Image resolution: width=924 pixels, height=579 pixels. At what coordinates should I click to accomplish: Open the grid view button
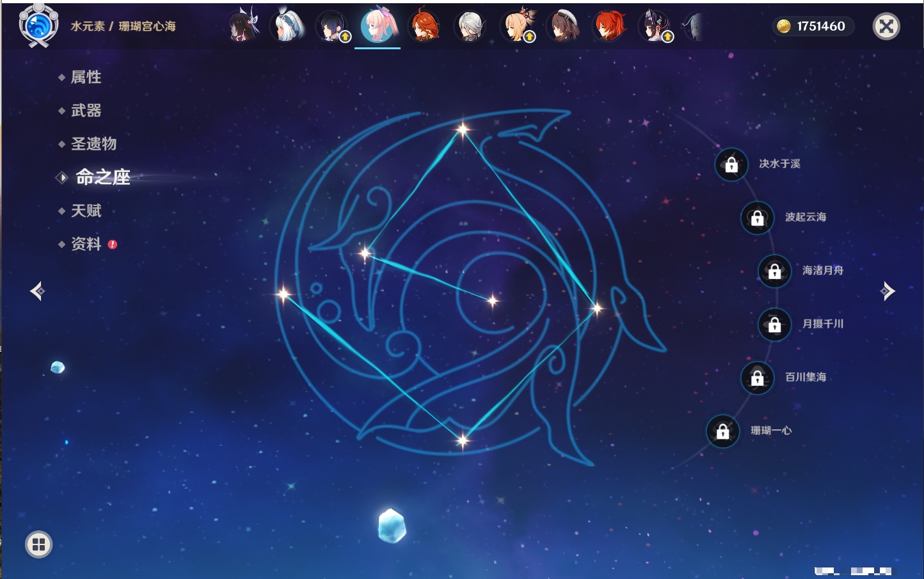[38, 544]
